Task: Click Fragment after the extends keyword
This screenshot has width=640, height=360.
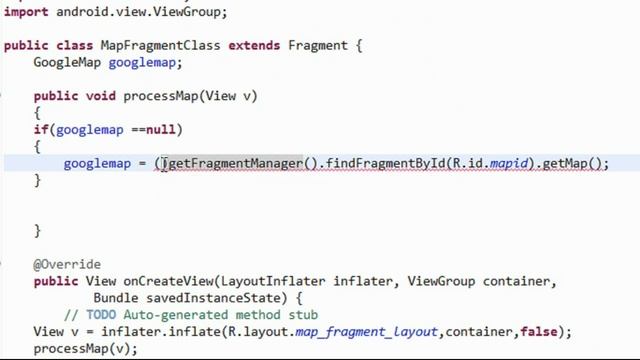Action: click(318, 46)
